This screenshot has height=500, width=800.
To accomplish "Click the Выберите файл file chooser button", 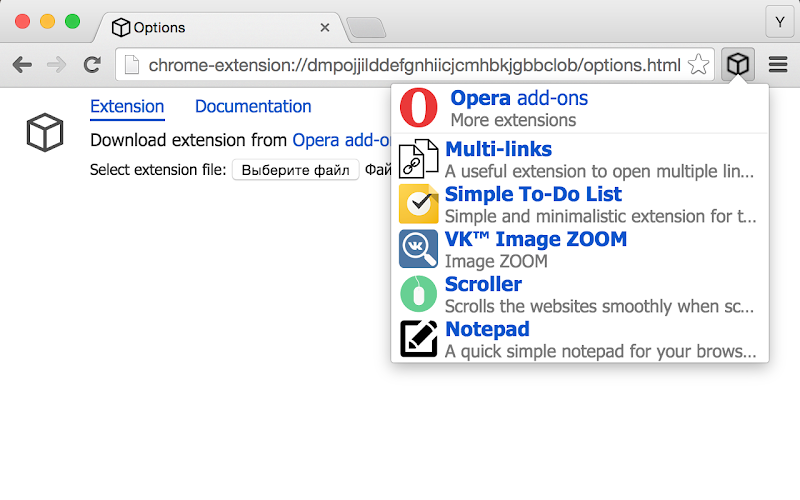I will [x=295, y=169].
